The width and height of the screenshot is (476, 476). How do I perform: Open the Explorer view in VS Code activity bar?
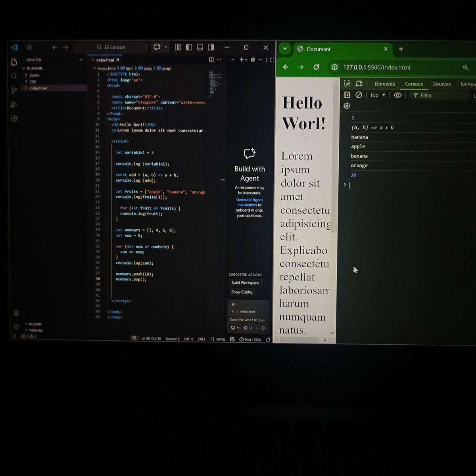click(14, 62)
